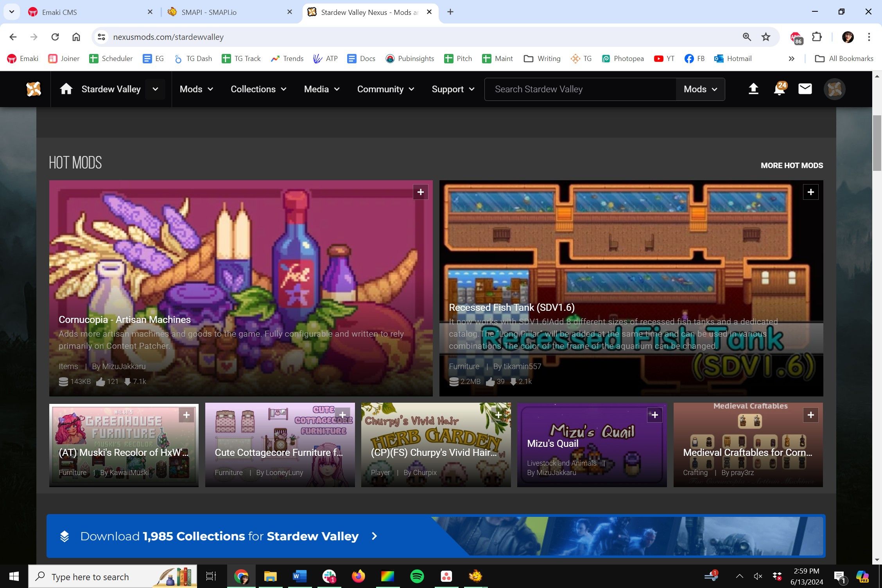This screenshot has height=588, width=882.
Task: Switch to the Emaki CMS tab
Action: tap(91, 12)
